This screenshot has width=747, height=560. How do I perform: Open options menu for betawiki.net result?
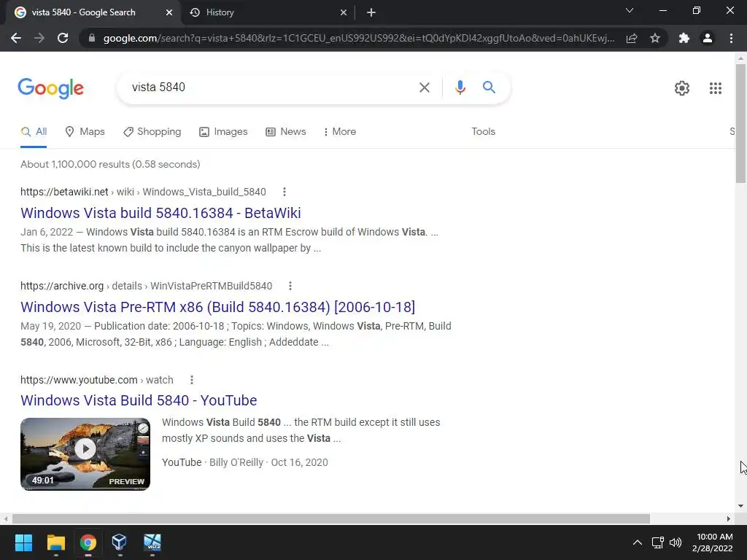(x=285, y=192)
